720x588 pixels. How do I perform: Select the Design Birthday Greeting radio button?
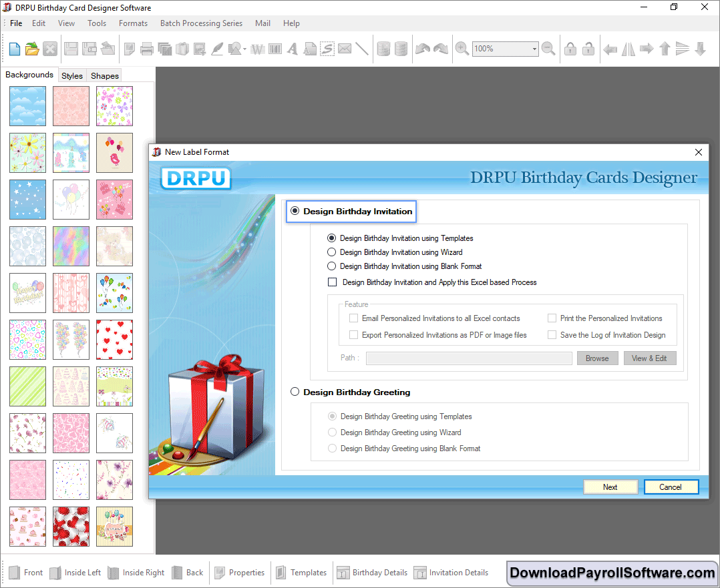point(295,392)
